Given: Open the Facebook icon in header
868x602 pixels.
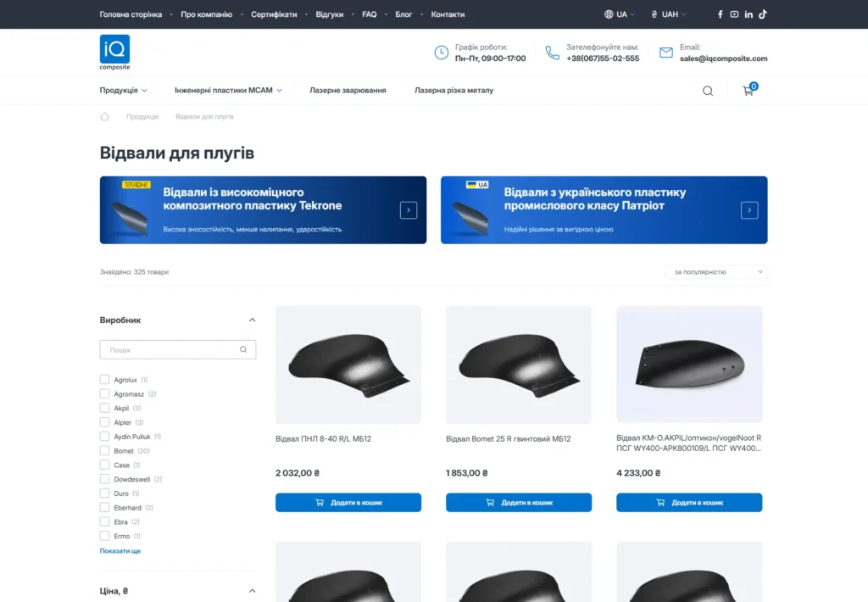Looking at the screenshot, I should (720, 14).
